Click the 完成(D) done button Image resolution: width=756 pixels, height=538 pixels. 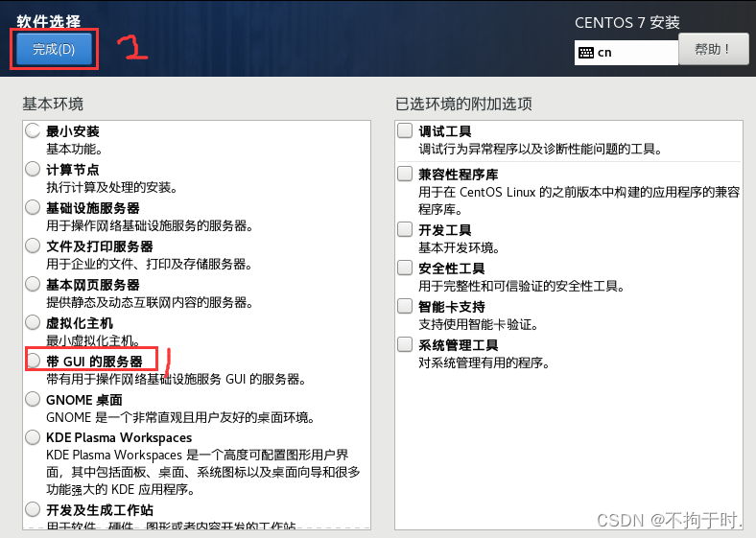point(54,49)
